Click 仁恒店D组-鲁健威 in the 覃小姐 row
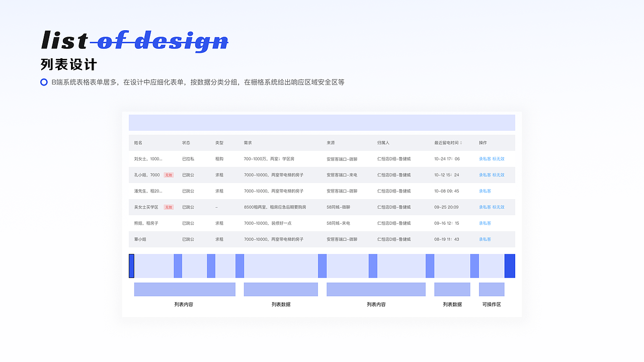The height and width of the screenshot is (362, 644). coord(394,239)
